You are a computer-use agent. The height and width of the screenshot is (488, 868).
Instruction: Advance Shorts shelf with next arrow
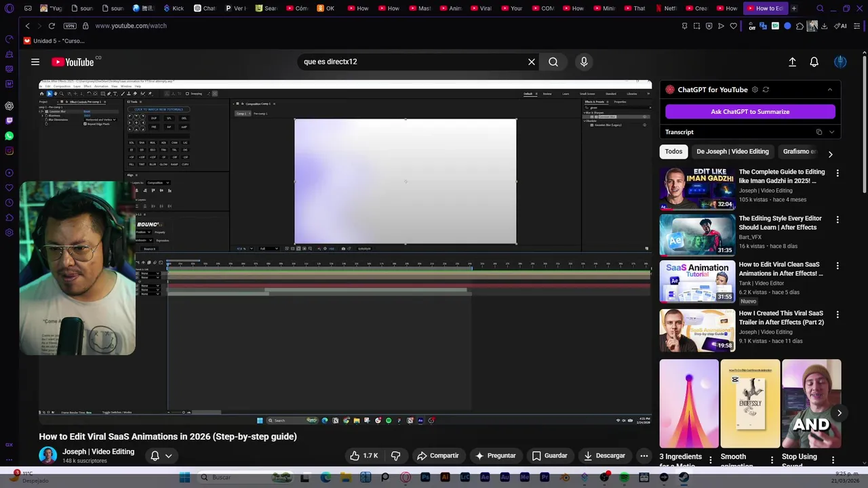[839, 413]
